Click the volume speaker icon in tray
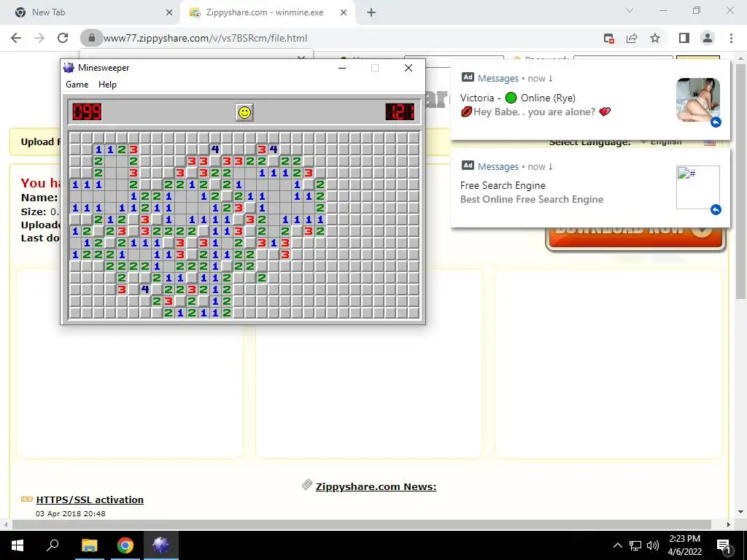This screenshot has height=560, width=747. (653, 545)
